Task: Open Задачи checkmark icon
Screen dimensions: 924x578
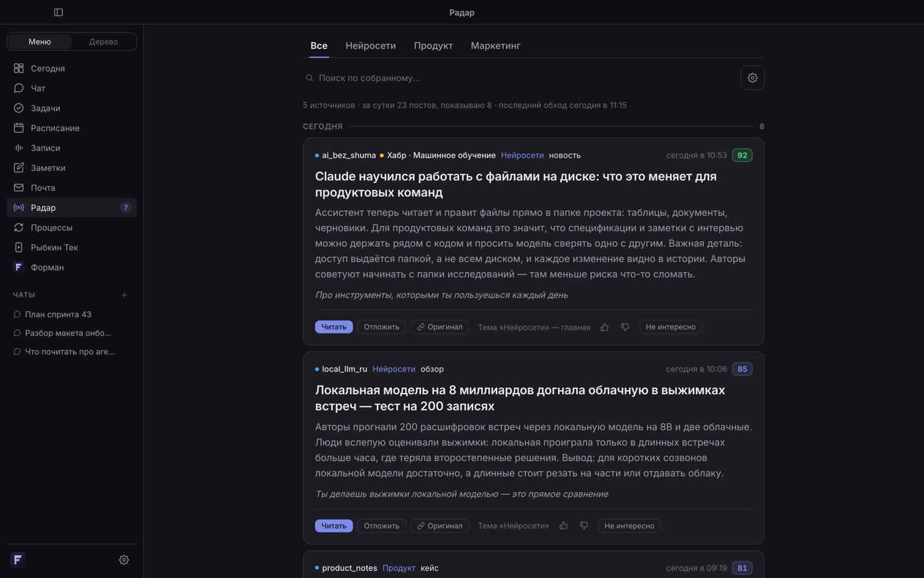Action: point(18,108)
